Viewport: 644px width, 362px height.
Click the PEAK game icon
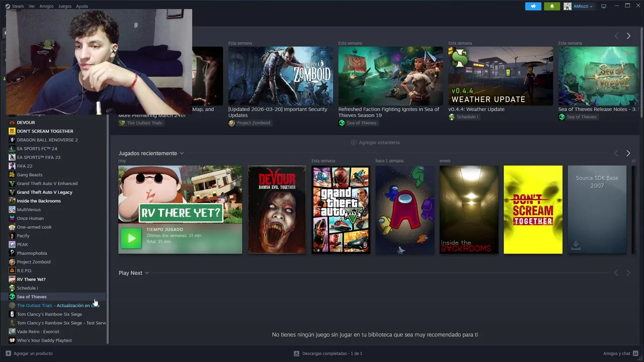point(12,244)
